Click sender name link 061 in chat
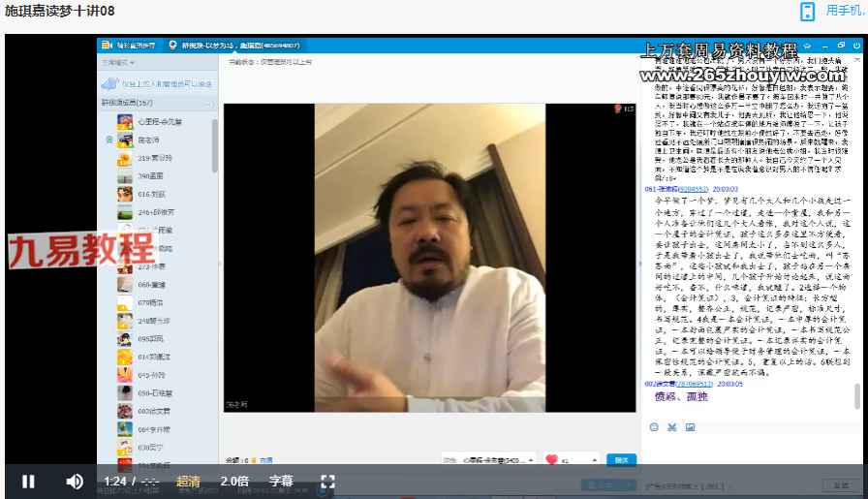The height and width of the screenshot is (499, 868). 676,189
